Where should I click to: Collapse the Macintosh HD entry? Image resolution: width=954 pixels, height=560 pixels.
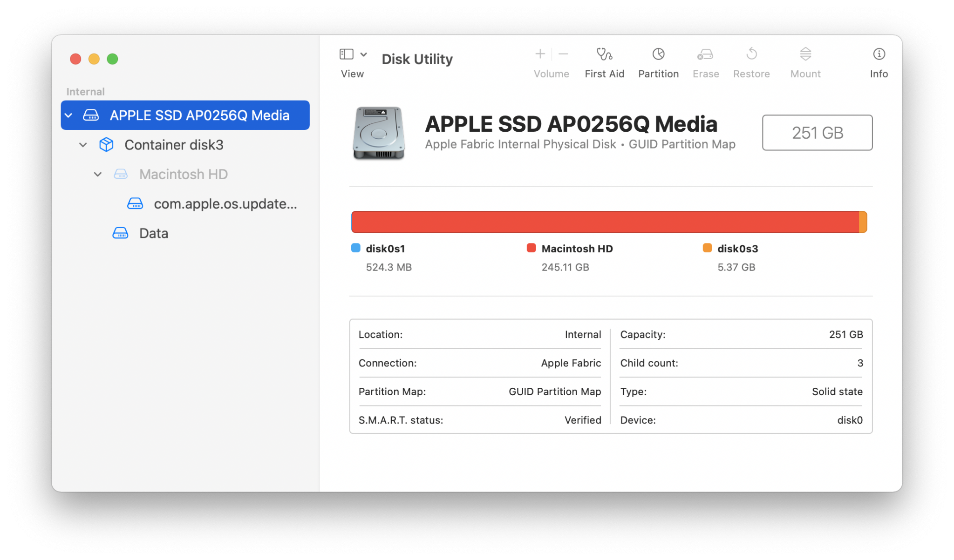[x=98, y=174]
